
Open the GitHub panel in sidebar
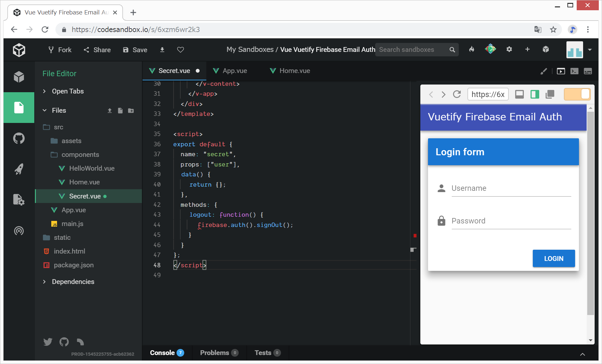point(19,139)
